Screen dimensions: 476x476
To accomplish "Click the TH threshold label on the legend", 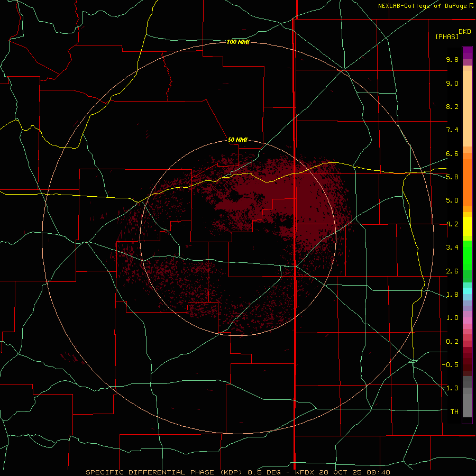I will pyautogui.click(x=454, y=412).
